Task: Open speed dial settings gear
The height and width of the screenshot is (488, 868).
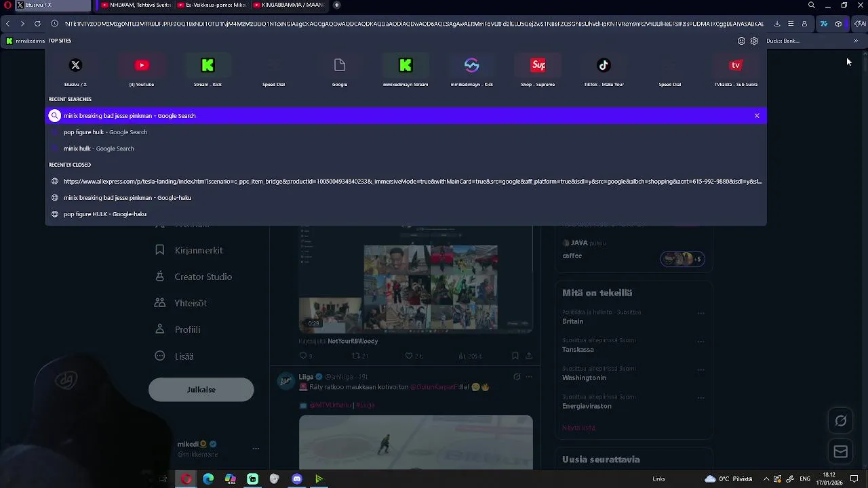Action: point(754,41)
